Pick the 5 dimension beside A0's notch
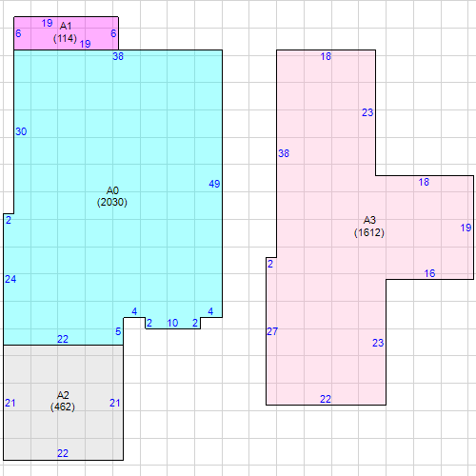The height and width of the screenshot is (476, 476). (x=118, y=331)
